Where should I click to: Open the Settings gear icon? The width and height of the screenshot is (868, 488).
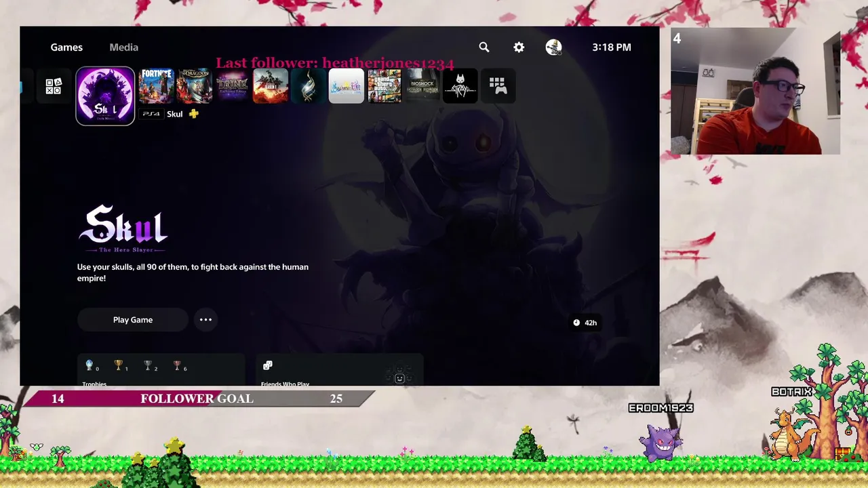coord(519,47)
